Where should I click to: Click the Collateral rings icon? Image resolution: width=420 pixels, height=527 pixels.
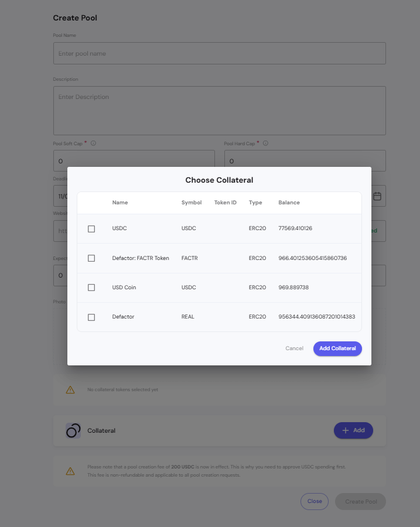pos(73,430)
